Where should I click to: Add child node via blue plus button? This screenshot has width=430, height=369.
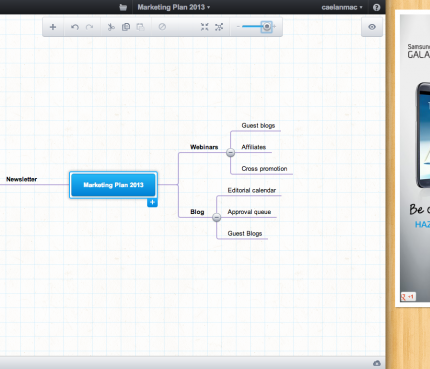click(x=152, y=202)
